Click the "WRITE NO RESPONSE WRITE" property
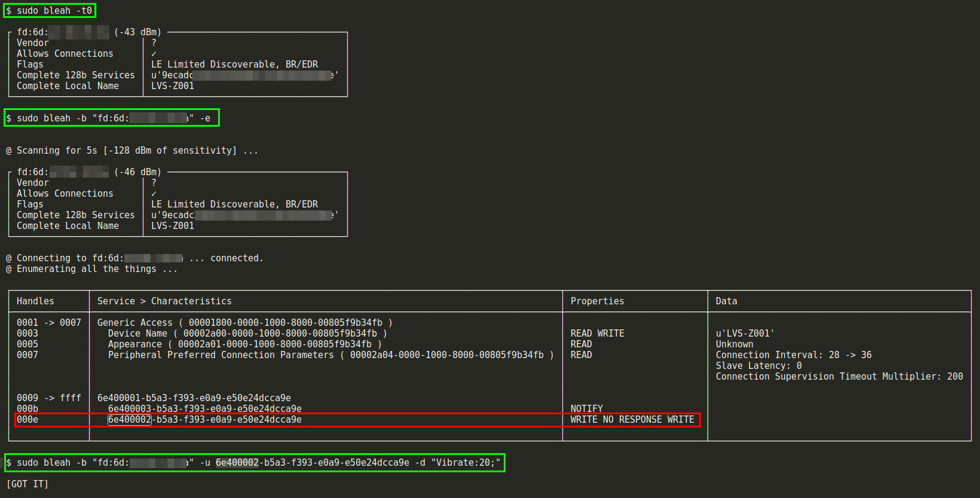This screenshot has height=498, width=980. click(632, 420)
